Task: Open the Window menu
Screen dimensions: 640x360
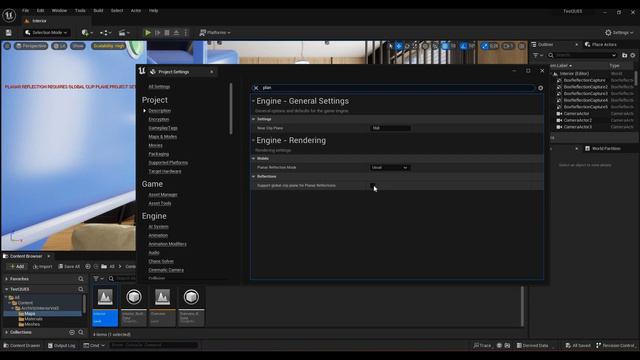Action: click(59, 11)
